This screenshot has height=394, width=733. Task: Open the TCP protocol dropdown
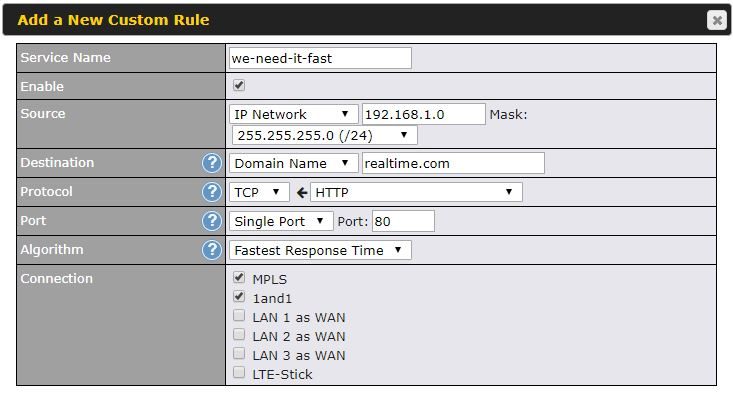[x=259, y=192]
